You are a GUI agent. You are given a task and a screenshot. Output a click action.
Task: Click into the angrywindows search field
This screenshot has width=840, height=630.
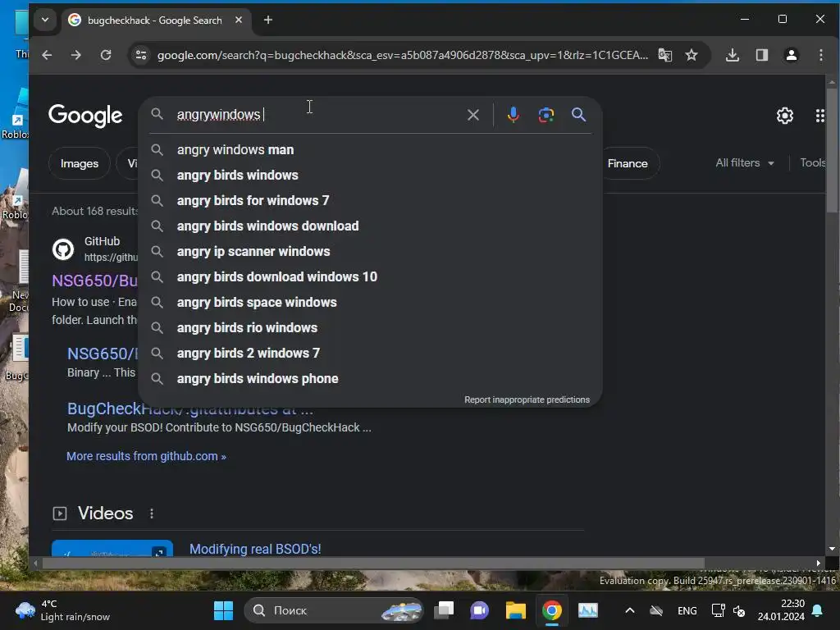[316, 115]
